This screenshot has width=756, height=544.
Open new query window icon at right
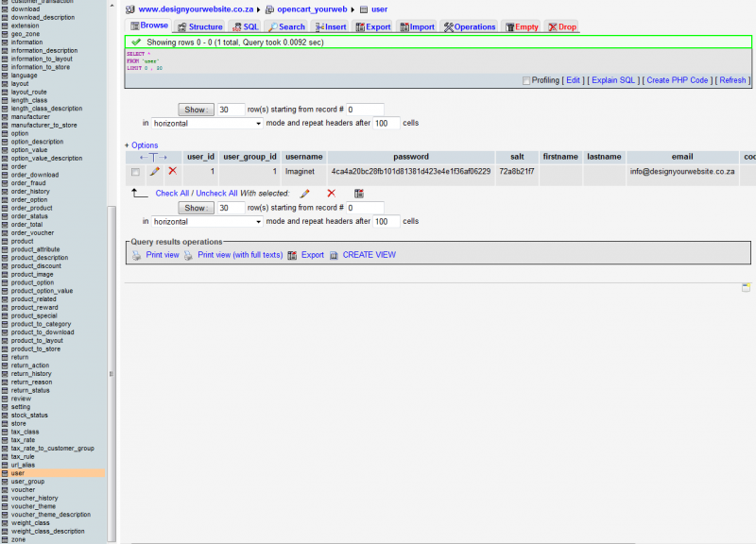point(746,288)
